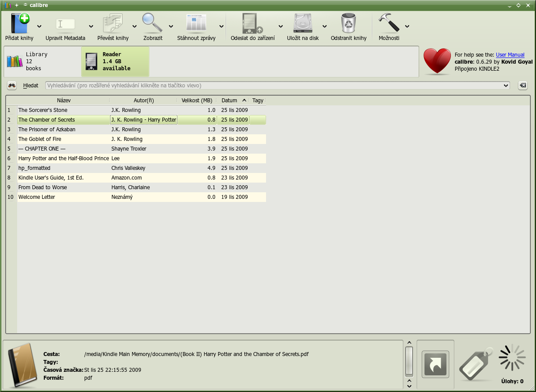Select The Chamber of Secrets title
The width and height of the screenshot is (536, 392).
click(x=47, y=120)
